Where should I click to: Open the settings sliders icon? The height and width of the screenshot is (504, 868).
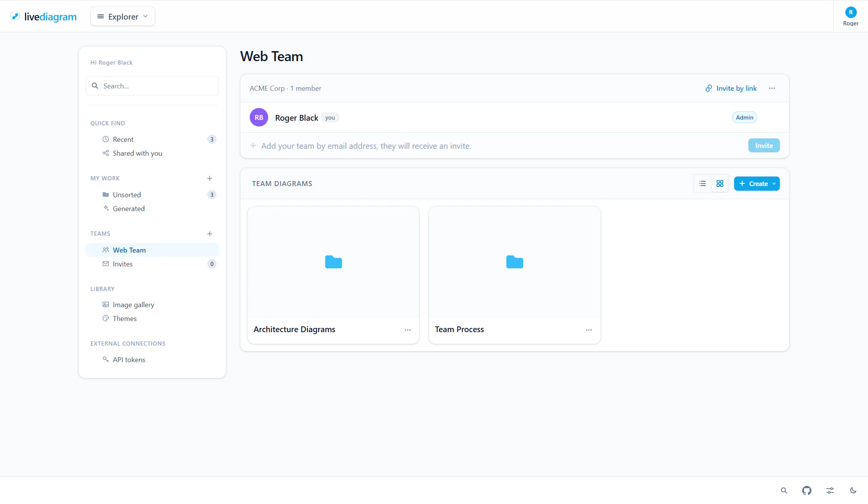(830, 491)
